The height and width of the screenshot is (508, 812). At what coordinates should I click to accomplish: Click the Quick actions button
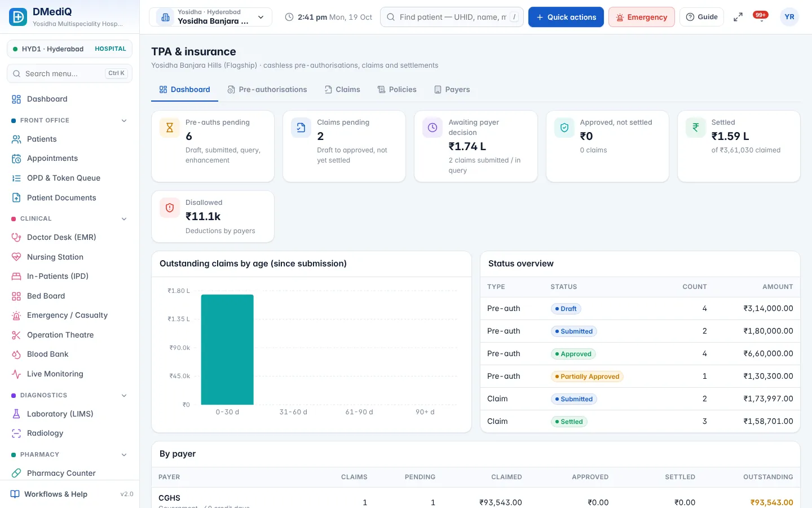point(566,17)
